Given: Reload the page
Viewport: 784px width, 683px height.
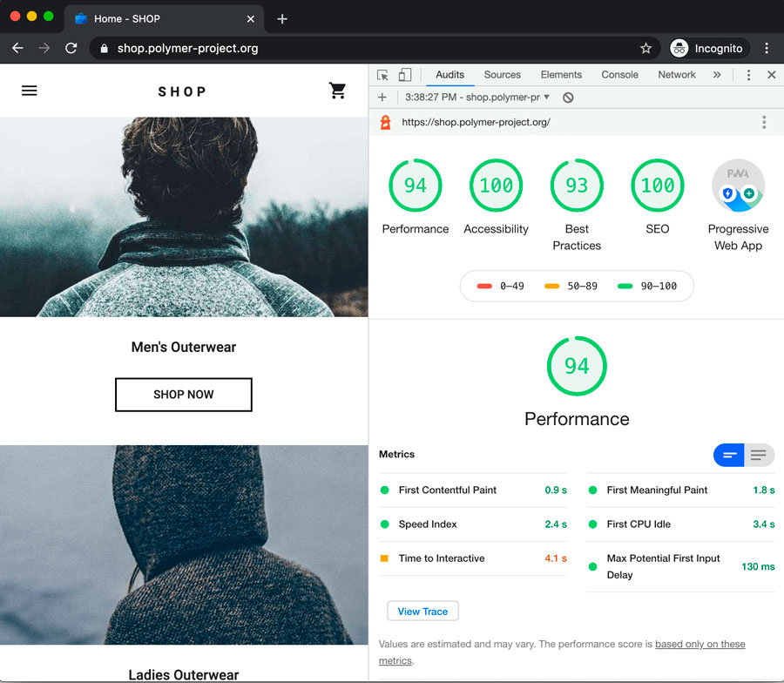Looking at the screenshot, I should click(71, 49).
